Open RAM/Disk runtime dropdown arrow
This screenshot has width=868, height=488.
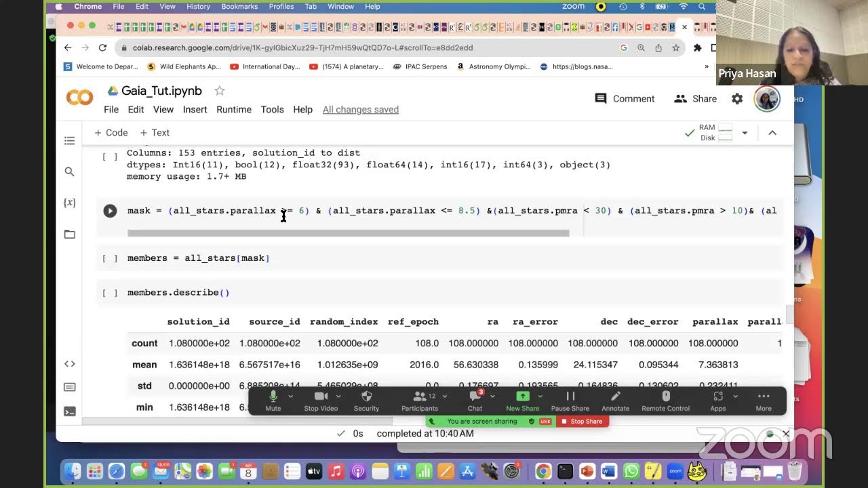(x=745, y=133)
